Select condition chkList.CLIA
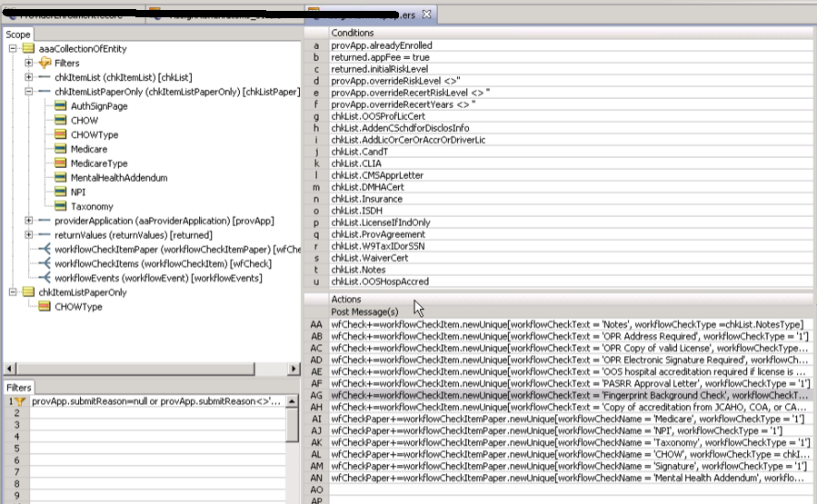 [x=571, y=163]
